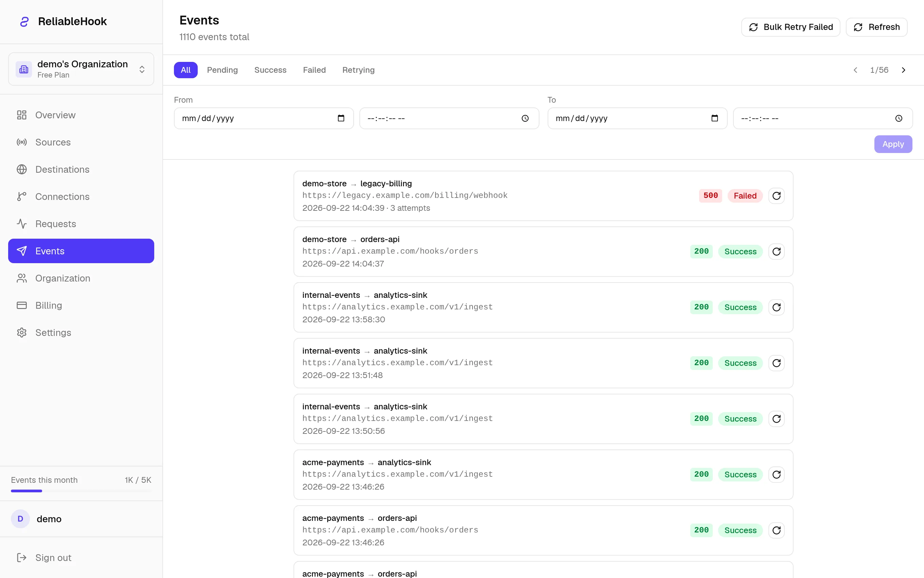Go to Billing page

(x=81, y=305)
